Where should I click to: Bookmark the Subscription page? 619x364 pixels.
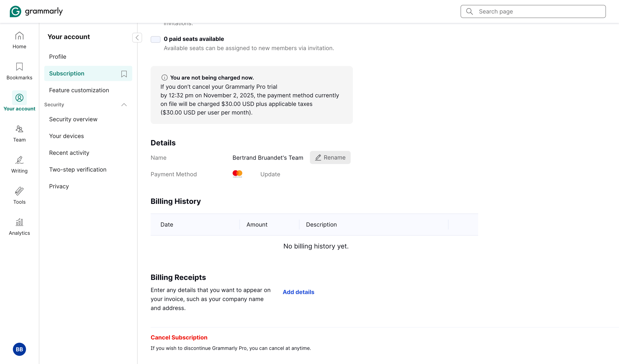pyautogui.click(x=124, y=74)
